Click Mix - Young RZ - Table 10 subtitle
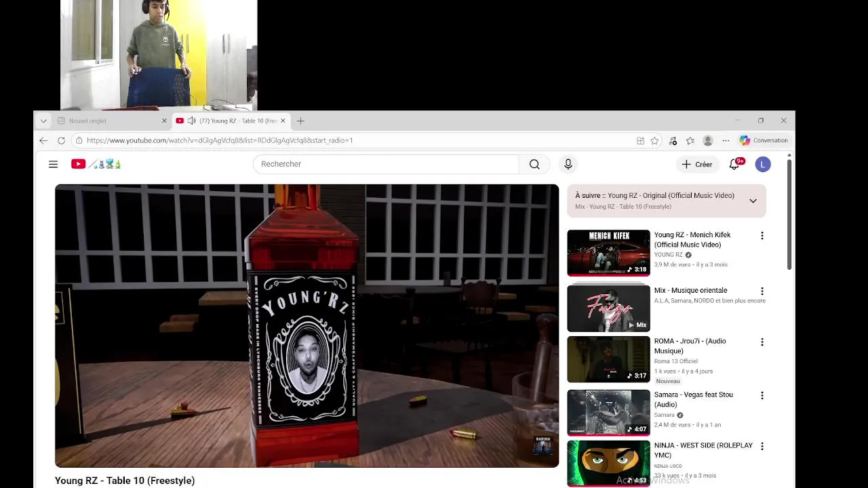The image size is (868, 488). [x=623, y=207]
